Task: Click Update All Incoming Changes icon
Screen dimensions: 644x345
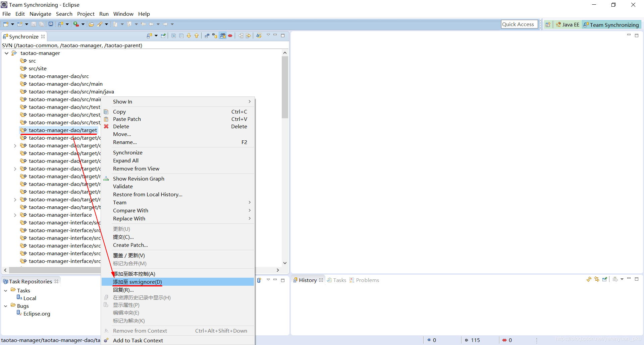Action: coord(241,36)
